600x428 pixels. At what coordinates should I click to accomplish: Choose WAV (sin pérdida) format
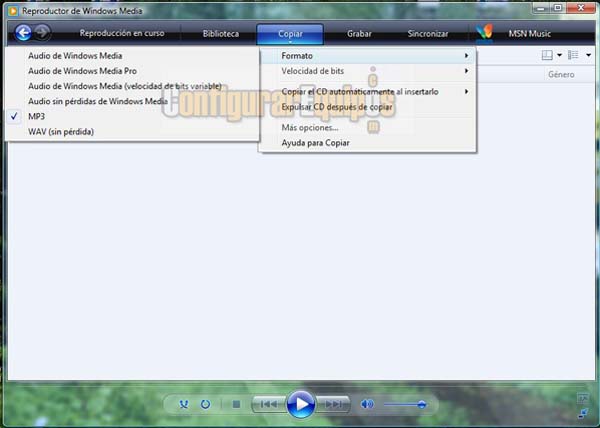tap(132, 132)
